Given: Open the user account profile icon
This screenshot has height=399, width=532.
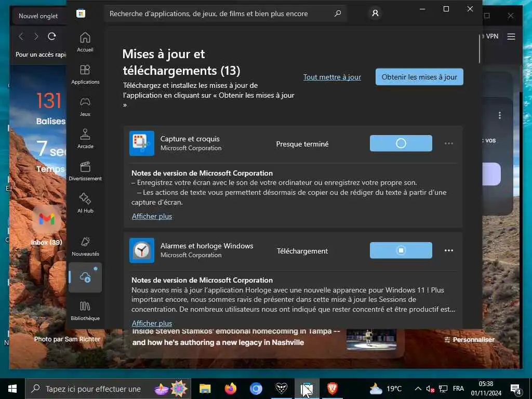Looking at the screenshot, I should [375, 13].
